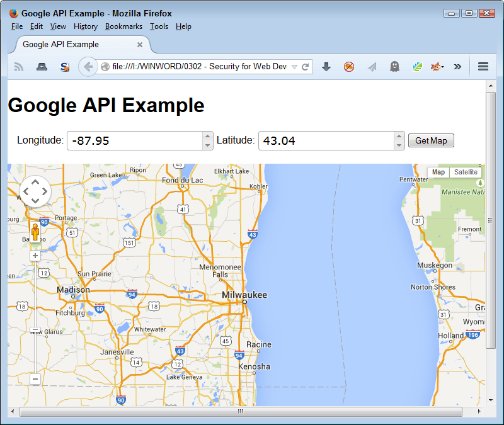Open the Downloads arrow icon

326,66
